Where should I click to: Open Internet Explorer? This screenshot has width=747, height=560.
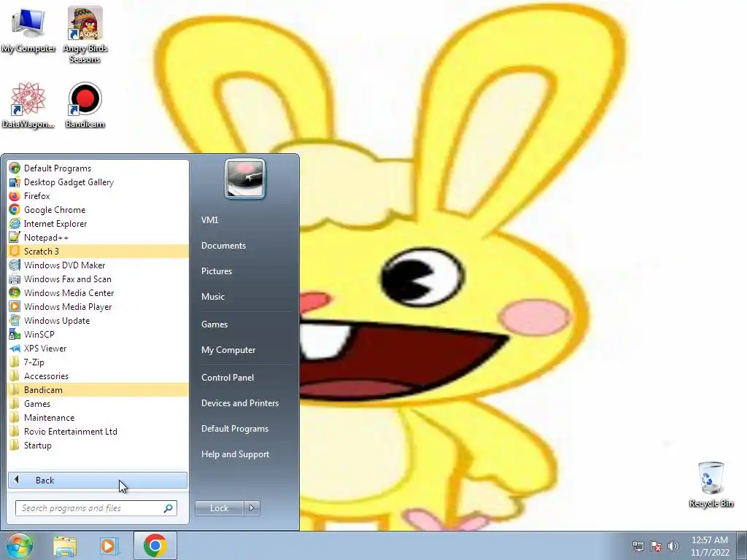(x=98, y=223)
